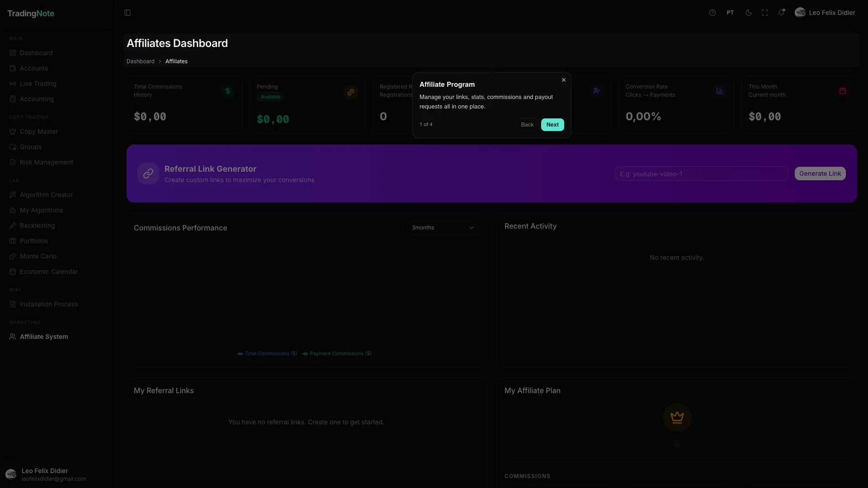Go to My Algorithms
Viewport: 868px width, 488px height.
pos(57,210)
